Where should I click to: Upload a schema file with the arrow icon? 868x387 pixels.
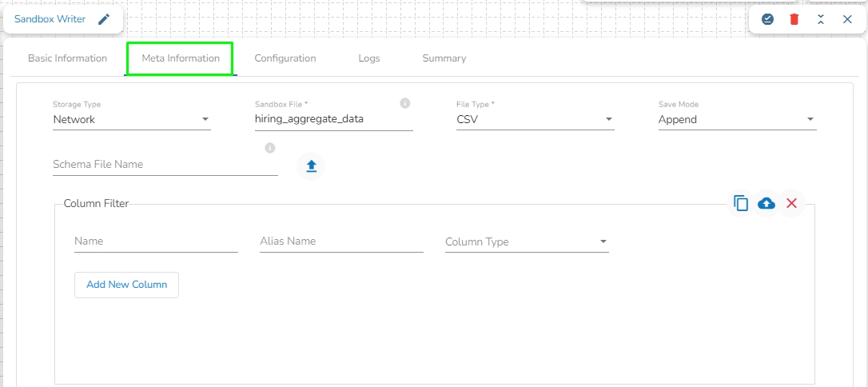[312, 166]
